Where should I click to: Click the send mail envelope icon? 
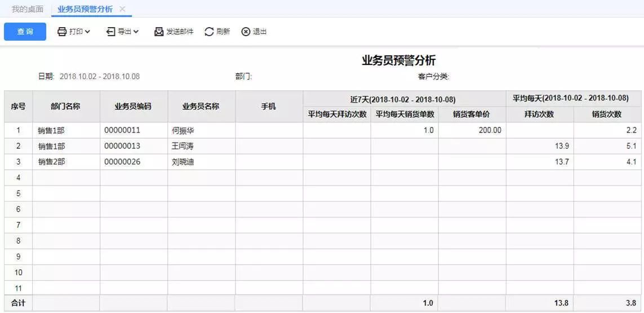159,32
